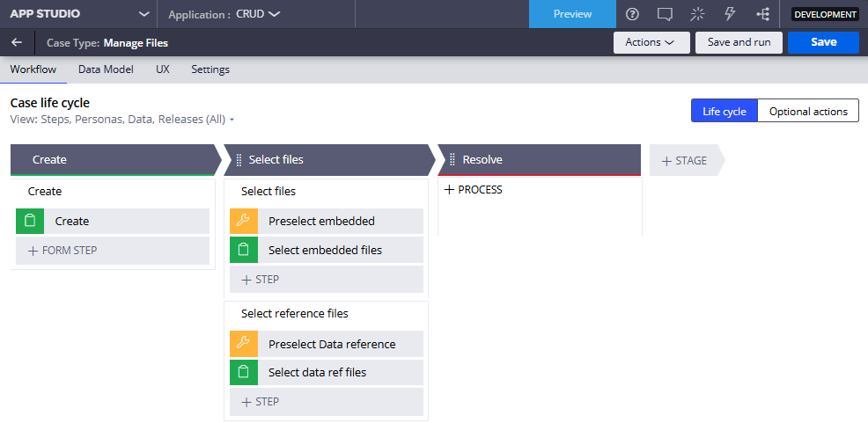Open the Actions dropdown menu
868x423 pixels.
click(651, 42)
